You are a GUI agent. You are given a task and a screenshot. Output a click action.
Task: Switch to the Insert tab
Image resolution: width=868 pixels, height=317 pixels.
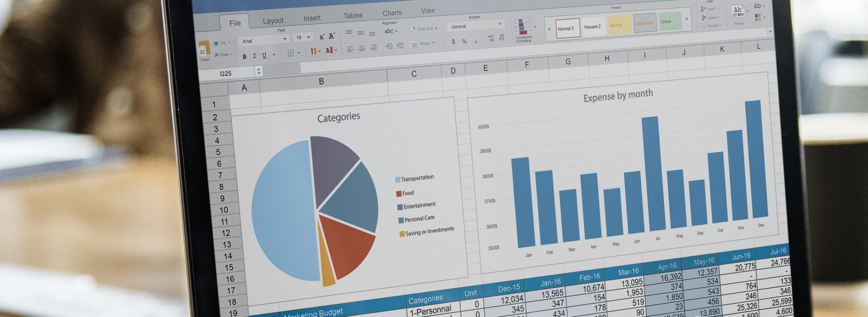312,18
